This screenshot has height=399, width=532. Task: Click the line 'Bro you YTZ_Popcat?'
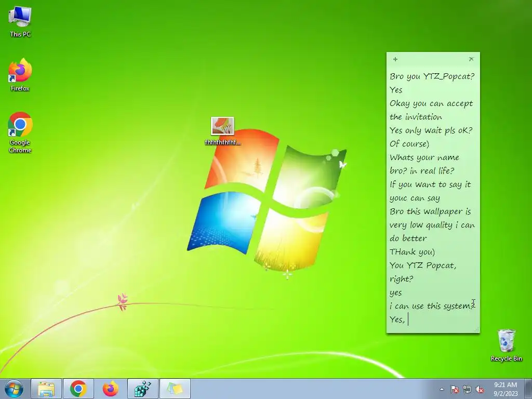pyautogui.click(x=432, y=76)
